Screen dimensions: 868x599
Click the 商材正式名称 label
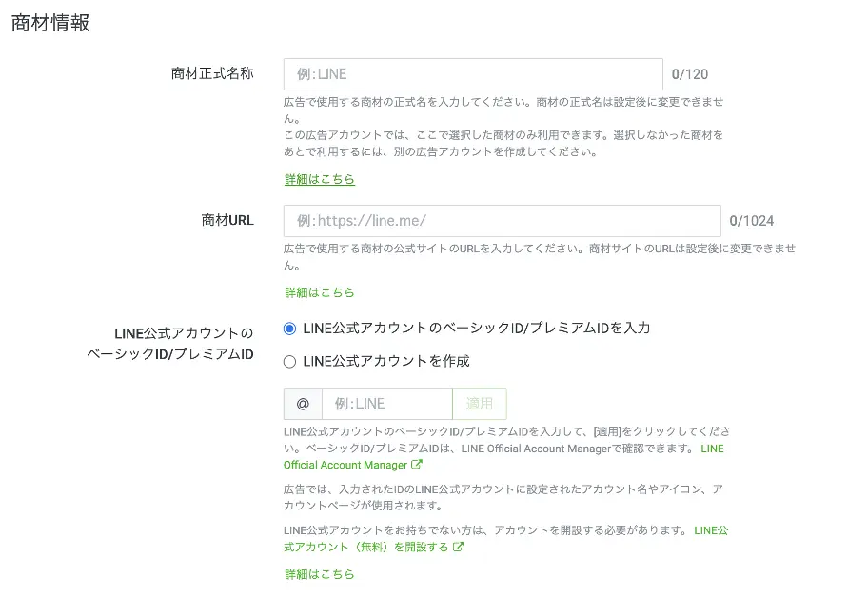(x=212, y=73)
